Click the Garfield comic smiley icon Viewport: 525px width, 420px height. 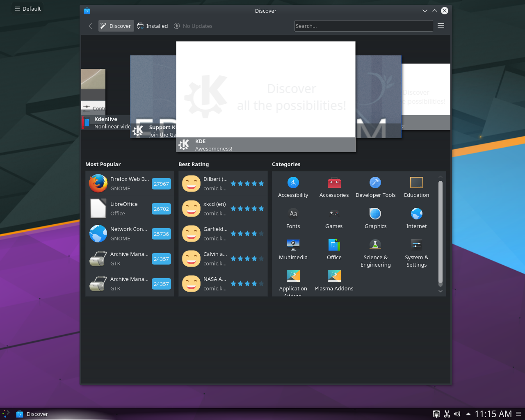point(191,234)
